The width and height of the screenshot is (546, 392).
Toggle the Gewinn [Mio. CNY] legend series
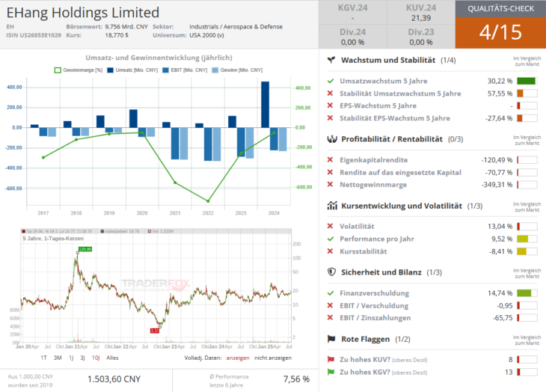tap(237, 70)
